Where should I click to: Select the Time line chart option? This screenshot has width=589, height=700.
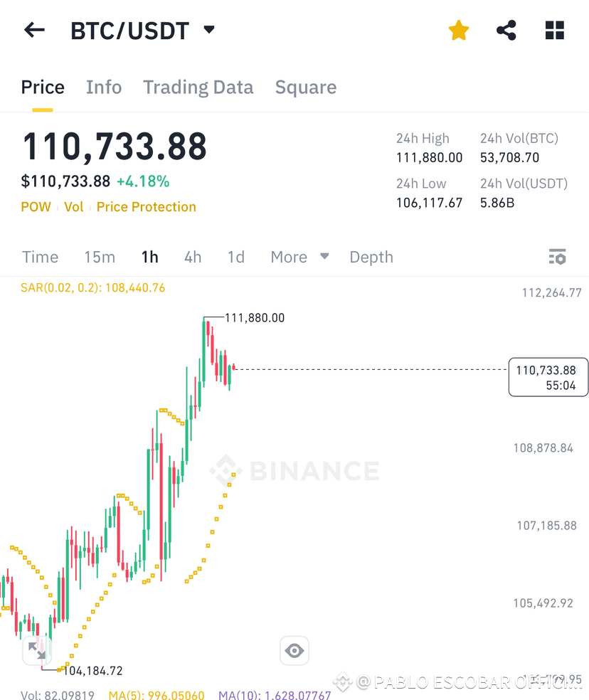(x=40, y=257)
